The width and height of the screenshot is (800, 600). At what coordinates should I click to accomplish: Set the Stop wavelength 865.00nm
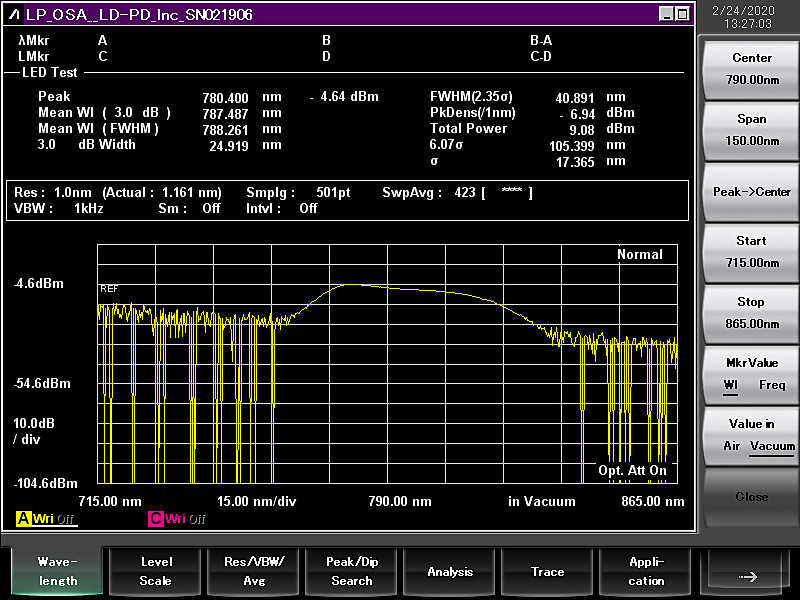(751, 313)
